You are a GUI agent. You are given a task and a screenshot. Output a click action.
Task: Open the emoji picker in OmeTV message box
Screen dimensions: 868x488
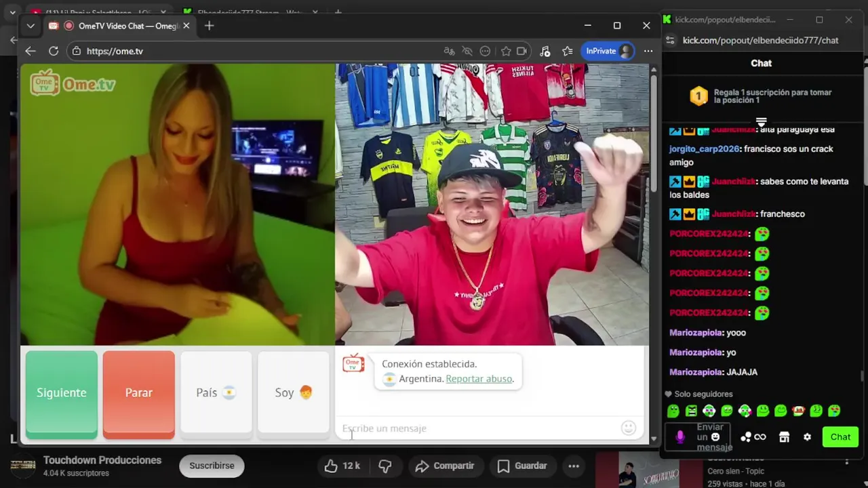(x=629, y=428)
